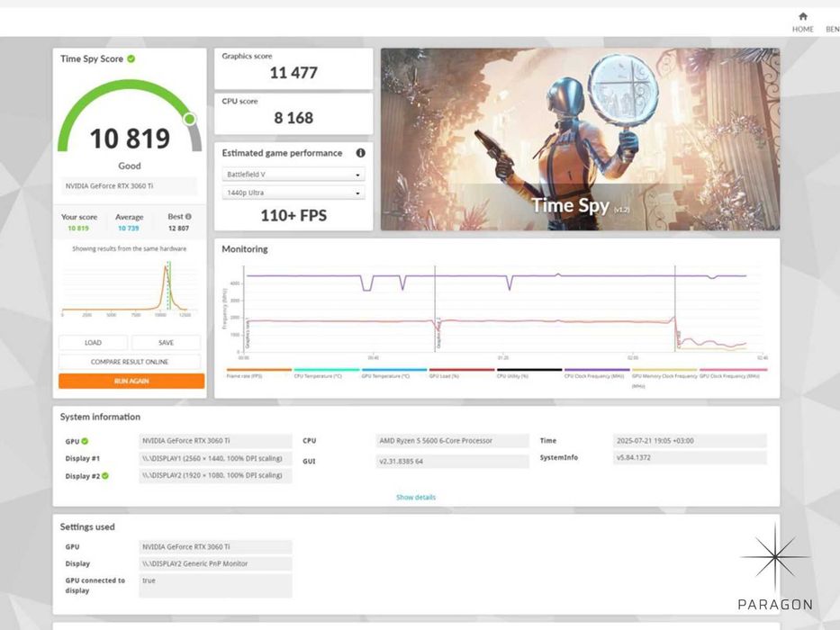
Task: Open the Battlefield V game dropdown
Action: pyautogui.click(x=293, y=175)
